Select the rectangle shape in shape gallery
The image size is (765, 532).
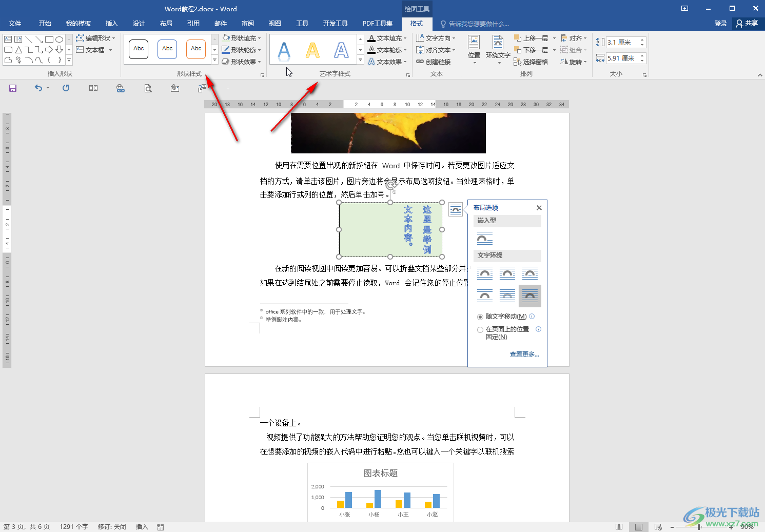click(x=49, y=40)
